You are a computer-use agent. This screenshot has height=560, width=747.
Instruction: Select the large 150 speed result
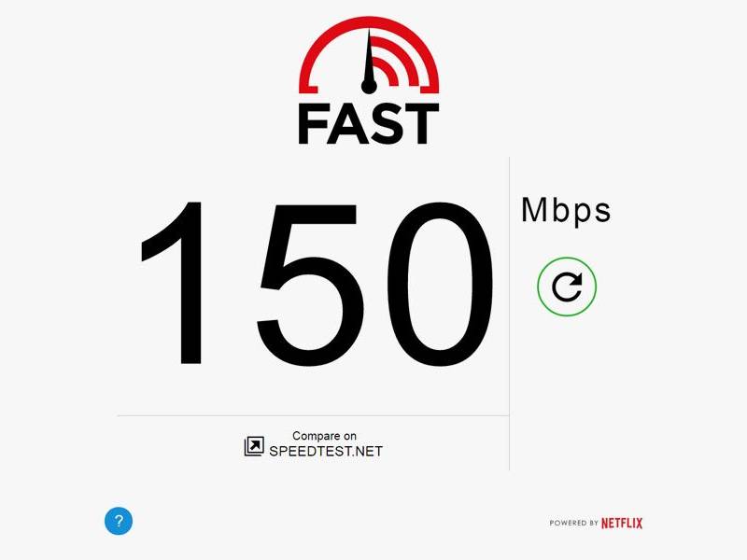pos(317,285)
